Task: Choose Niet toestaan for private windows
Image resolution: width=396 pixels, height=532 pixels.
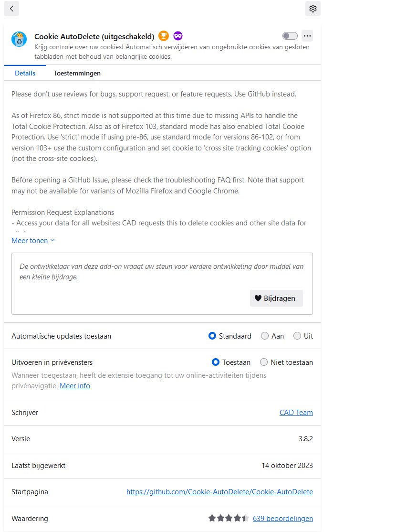Action: (x=263, y=362)
